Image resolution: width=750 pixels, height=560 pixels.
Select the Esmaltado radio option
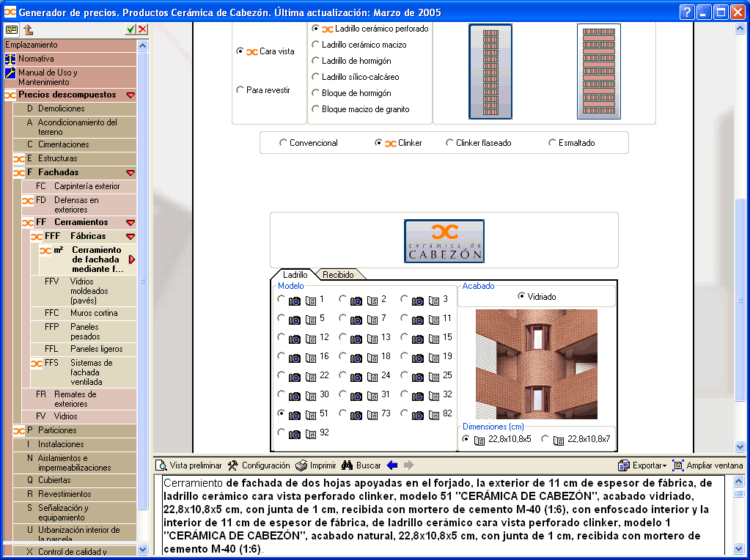click(552, 143)
